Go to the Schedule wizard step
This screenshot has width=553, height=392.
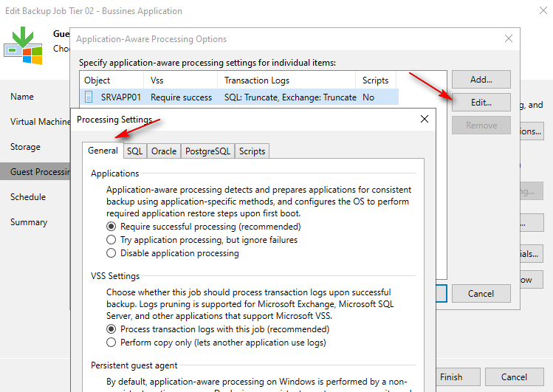(28, 197)
